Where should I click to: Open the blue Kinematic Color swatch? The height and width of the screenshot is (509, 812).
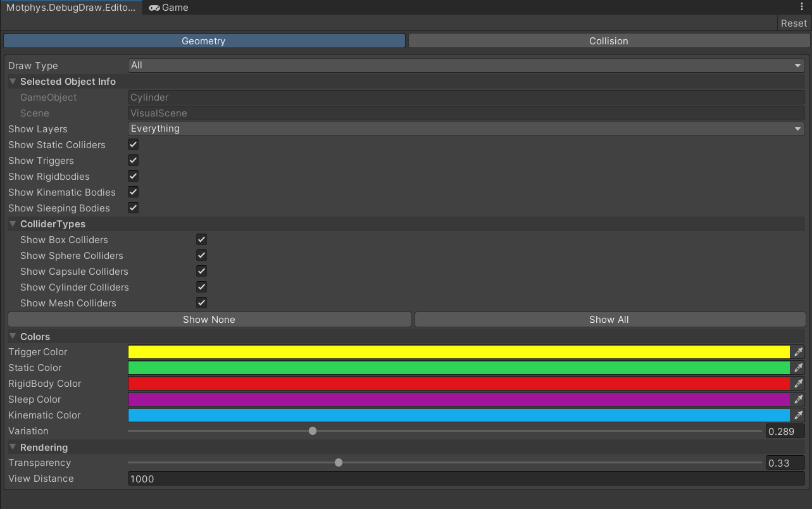click(x=459, y=415)
